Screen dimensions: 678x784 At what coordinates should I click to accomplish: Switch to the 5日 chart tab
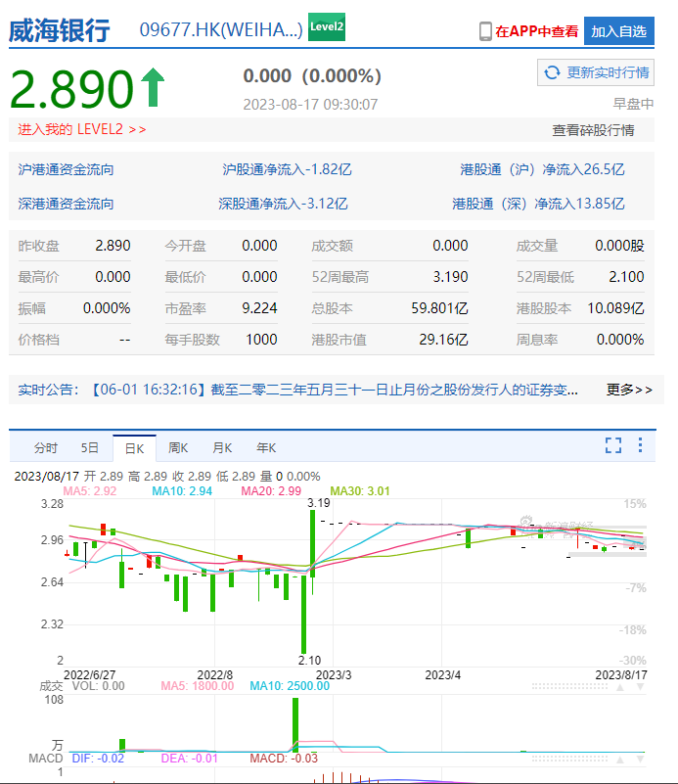tap(90, 448)
